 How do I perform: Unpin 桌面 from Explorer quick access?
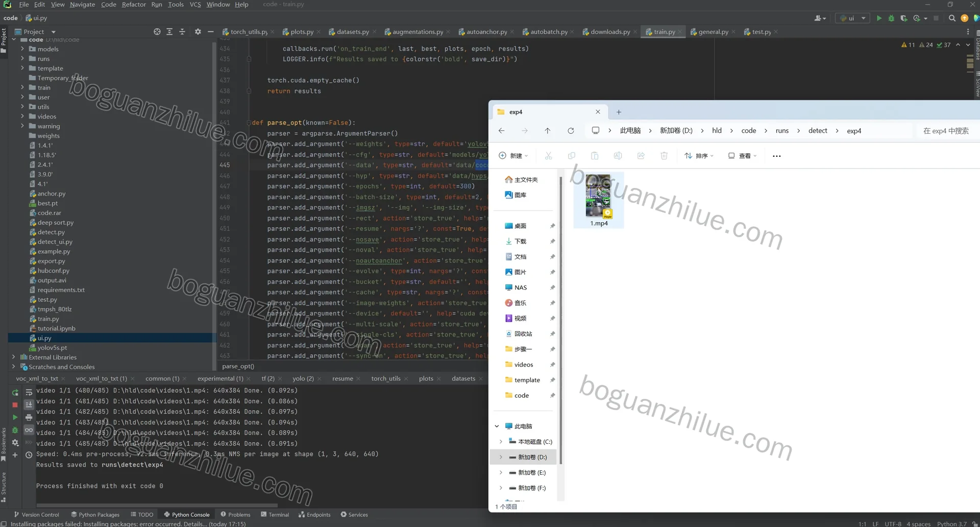[552, 226]
